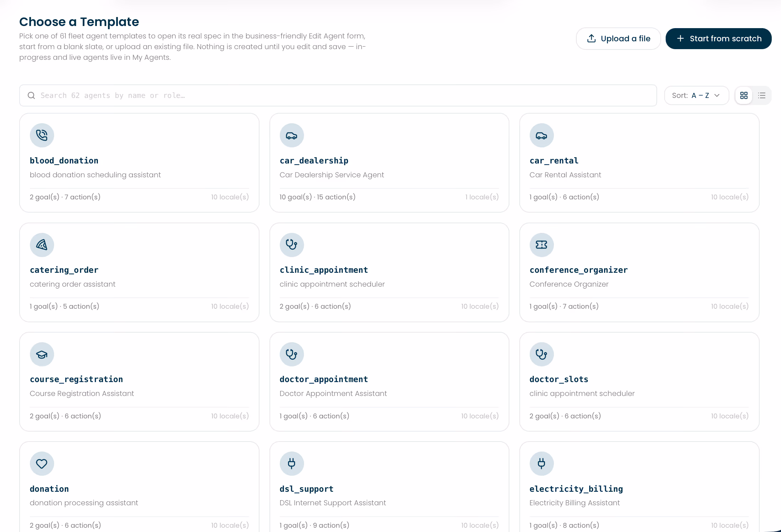
Task: Switch to list view
Action: (761, 95)
